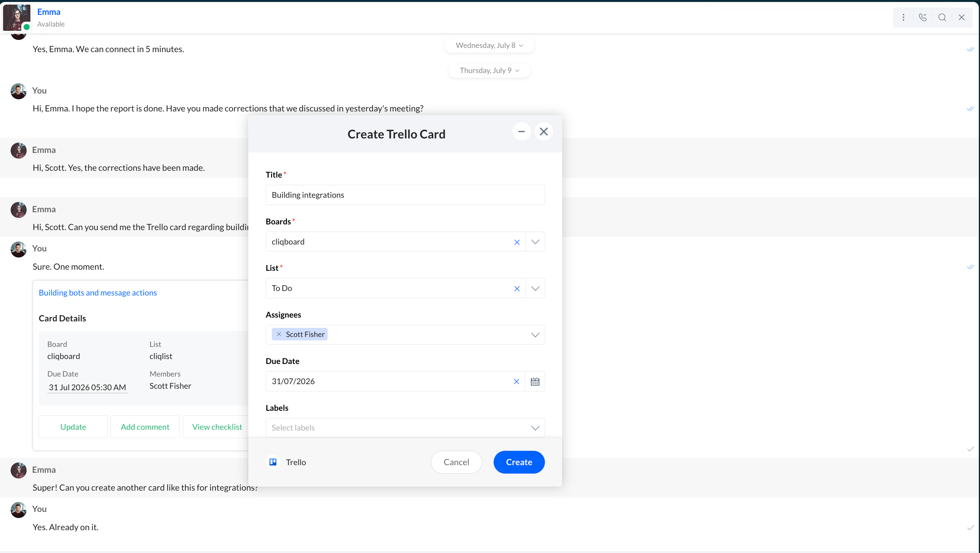The width and height of the screenshot is (980, 553).
Task: Click Emma's avatar beside 'Super! Can you create'
Action: 18,470
